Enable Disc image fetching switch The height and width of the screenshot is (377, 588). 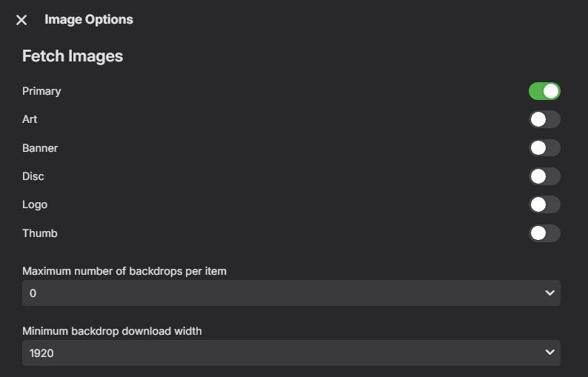pos(544,176)
